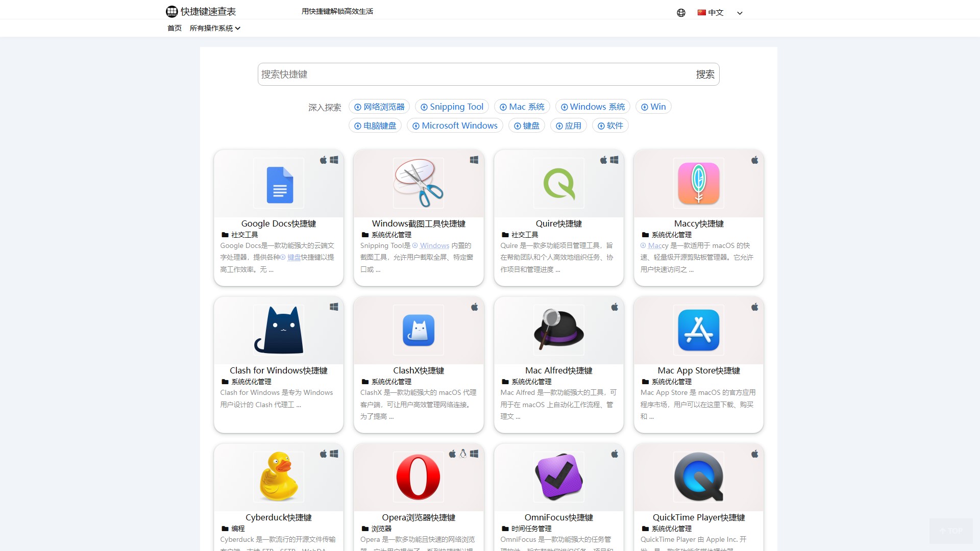Open the Mac Alfred hat icon
Viewport: 980px width, 551px height.
click(558, 330)
